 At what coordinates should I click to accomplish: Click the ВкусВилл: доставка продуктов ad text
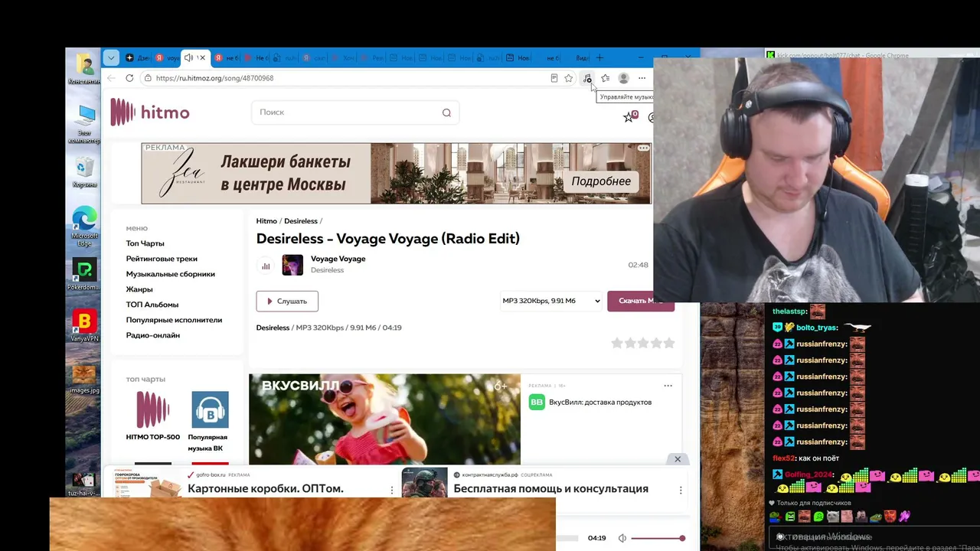(x=600, y=402)
